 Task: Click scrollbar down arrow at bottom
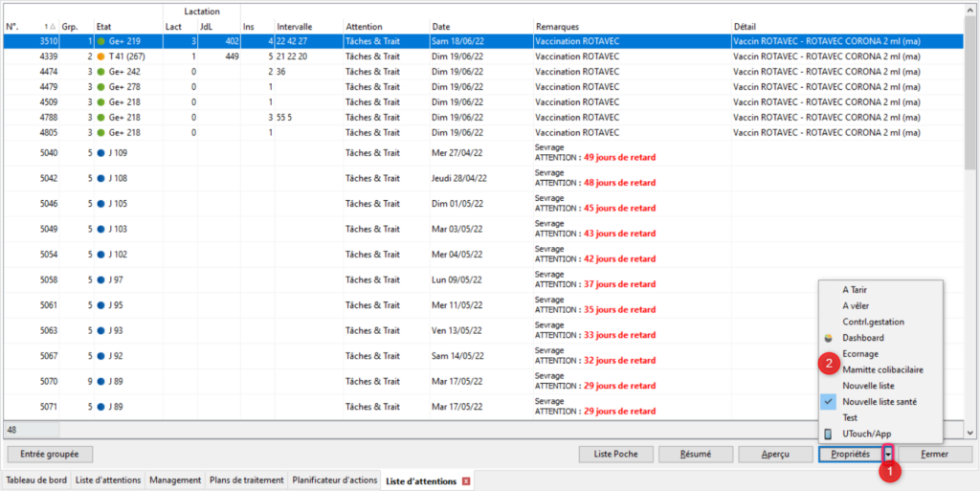tap(971, 432)
